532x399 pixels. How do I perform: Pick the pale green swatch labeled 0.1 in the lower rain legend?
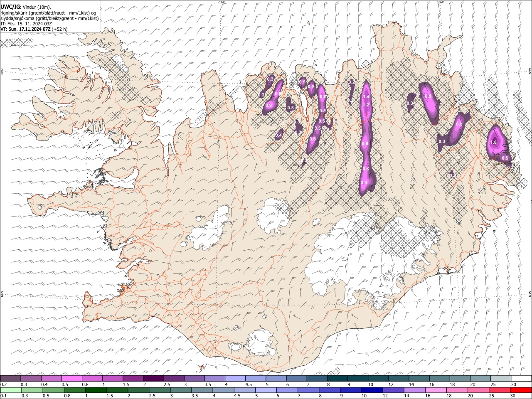[x=11, y=390]
